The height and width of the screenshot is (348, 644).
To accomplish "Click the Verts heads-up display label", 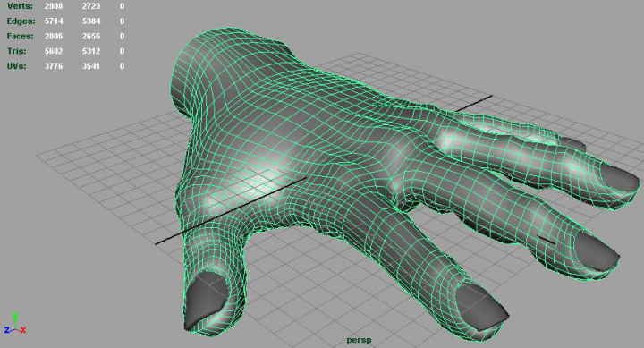I will [x=20, y=6].
